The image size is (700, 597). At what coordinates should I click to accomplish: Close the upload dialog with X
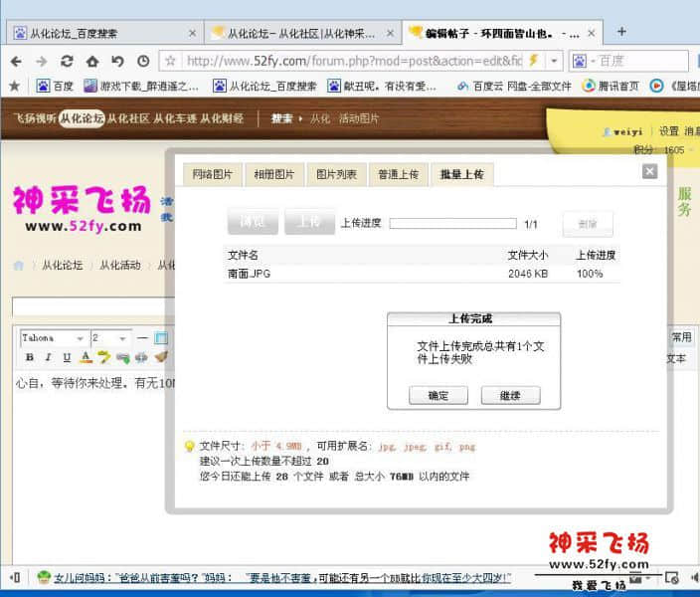point(649,171)
